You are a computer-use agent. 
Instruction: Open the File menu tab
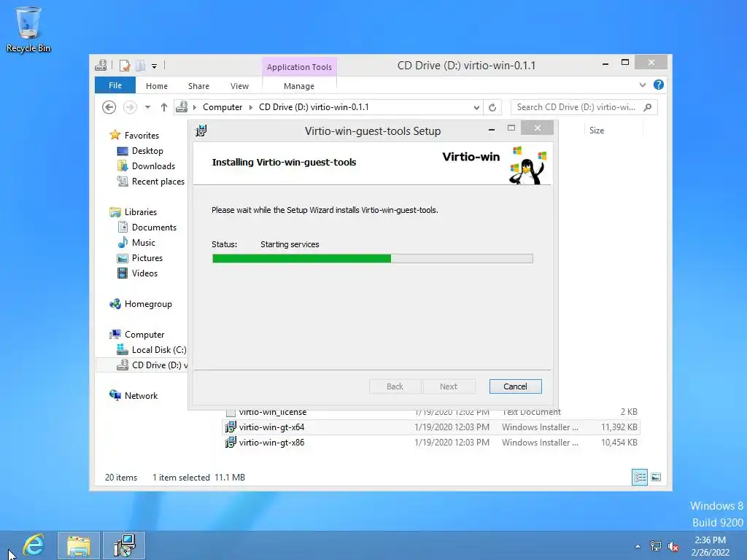click(x=115, y=85)
